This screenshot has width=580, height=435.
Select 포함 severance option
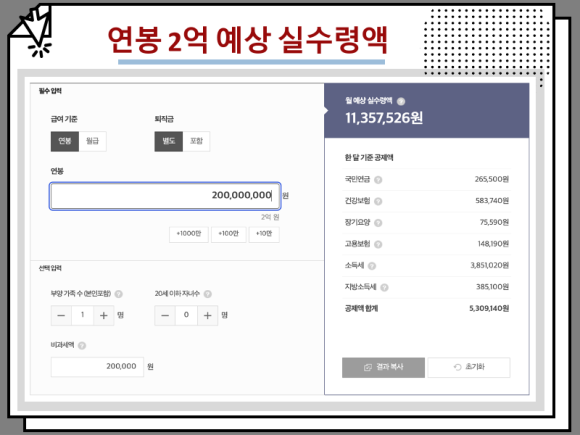[196, 141]
